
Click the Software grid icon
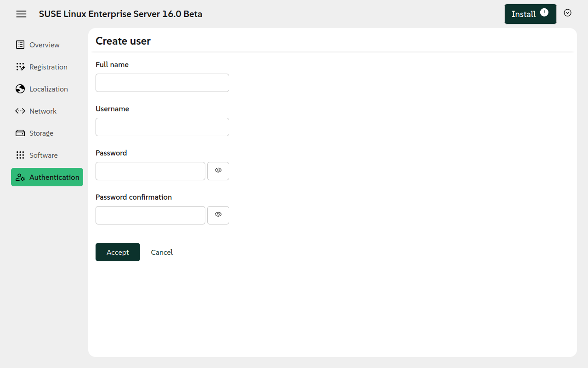[x=20, y=155]
